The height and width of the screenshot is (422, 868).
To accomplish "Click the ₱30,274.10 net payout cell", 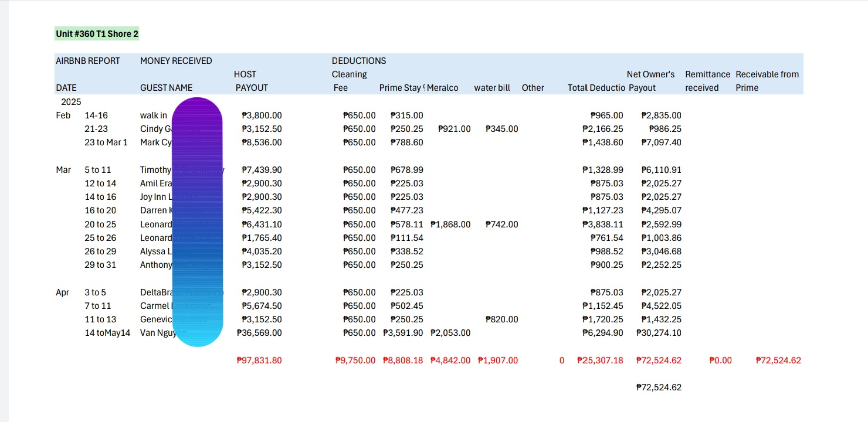I will click(x=659, y=333).
